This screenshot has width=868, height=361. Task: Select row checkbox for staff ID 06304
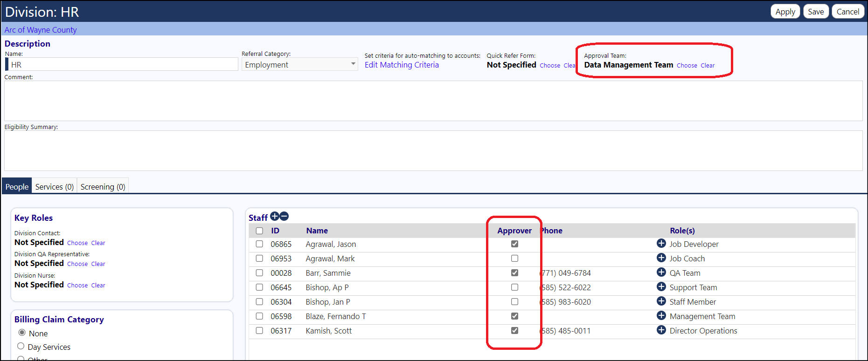[259, 301]
